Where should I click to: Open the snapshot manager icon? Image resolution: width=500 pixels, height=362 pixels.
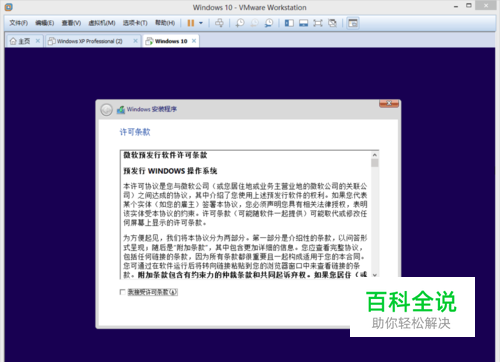[x=269, y=23]
